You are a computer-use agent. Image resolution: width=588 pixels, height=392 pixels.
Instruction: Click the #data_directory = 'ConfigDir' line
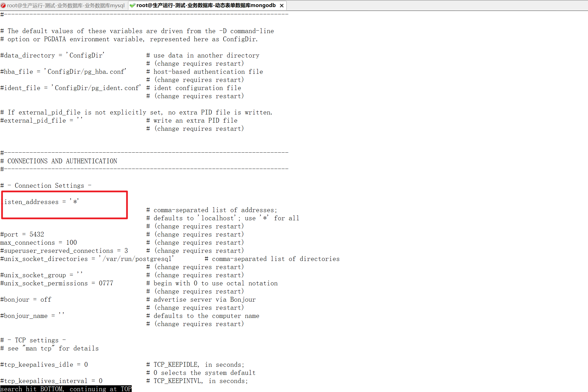click(52, 55)
